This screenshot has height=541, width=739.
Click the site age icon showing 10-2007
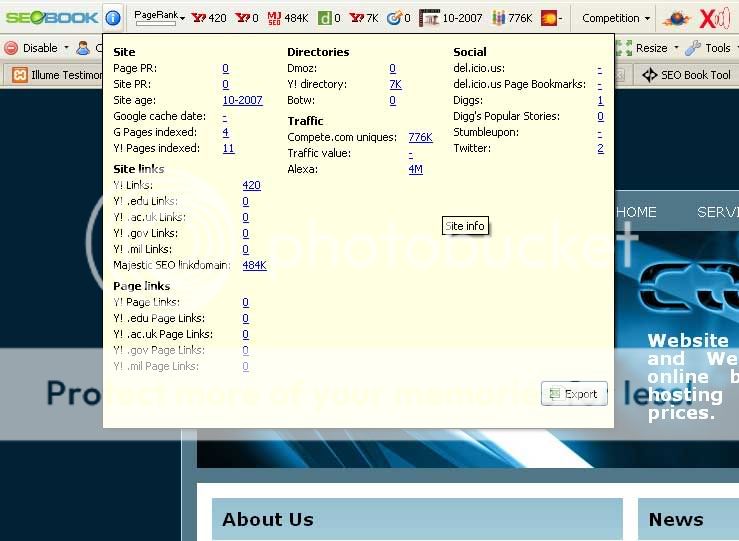(429, 18)
